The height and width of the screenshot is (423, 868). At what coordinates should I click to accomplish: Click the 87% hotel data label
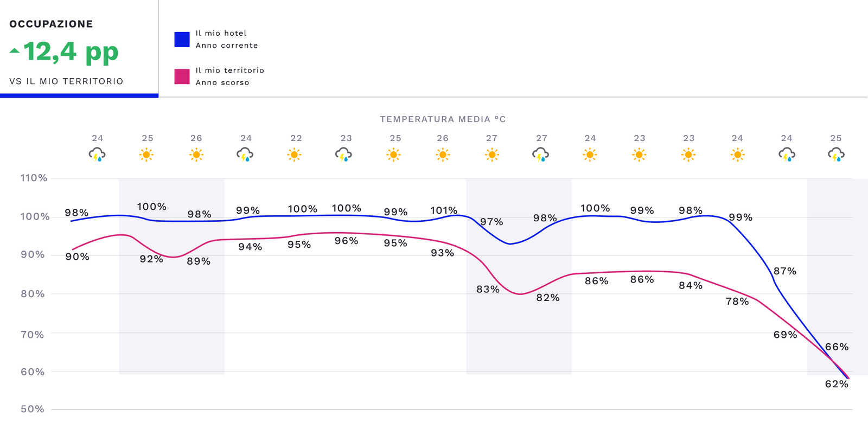[785, 271]
